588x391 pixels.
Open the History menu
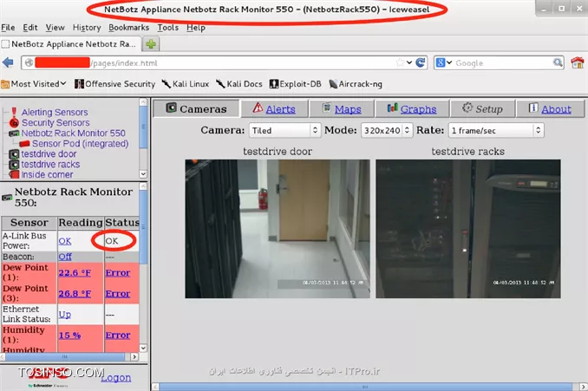point(87,28)
